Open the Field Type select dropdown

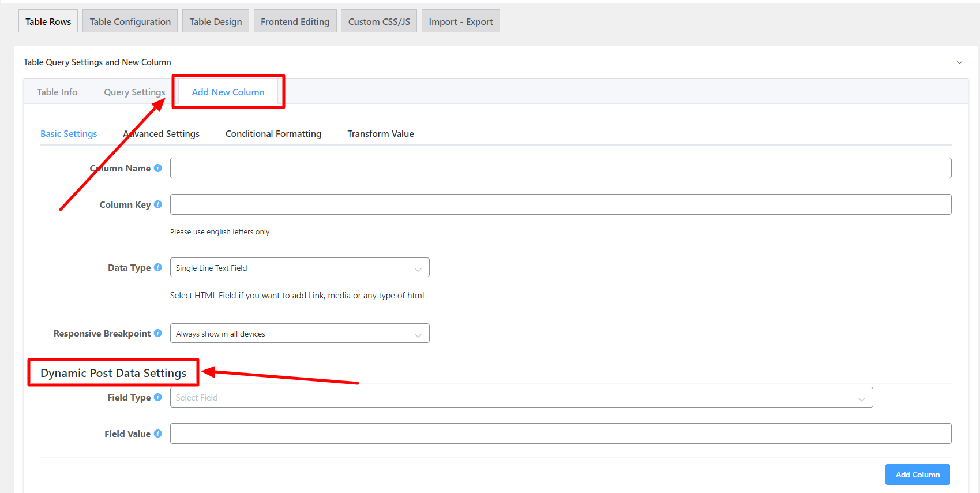521,397
